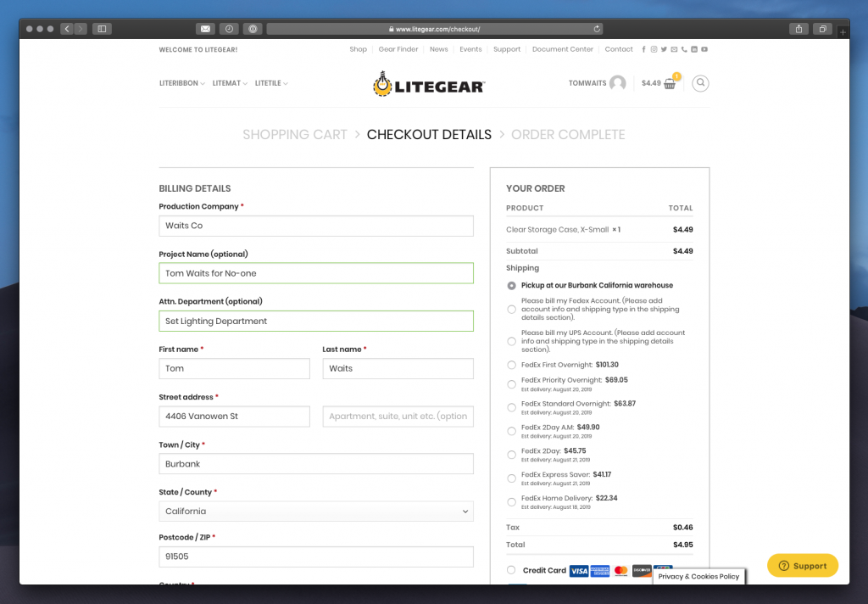Open LiteGear's LinkedIn icon
Screen dimensions: 868x604
(694, 49)
